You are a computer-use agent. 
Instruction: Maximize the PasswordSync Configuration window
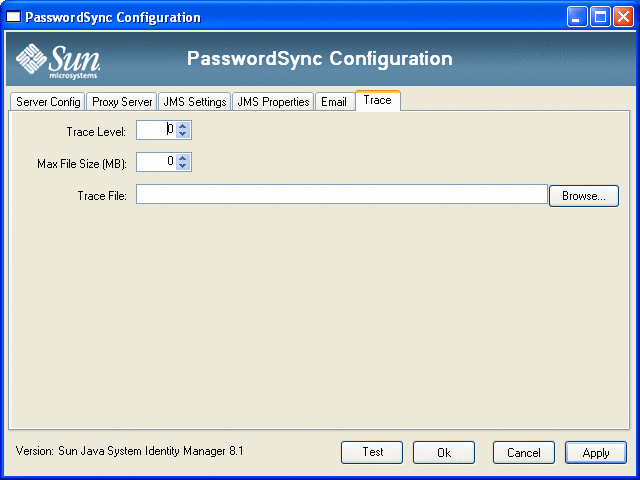tap(600, 17)
